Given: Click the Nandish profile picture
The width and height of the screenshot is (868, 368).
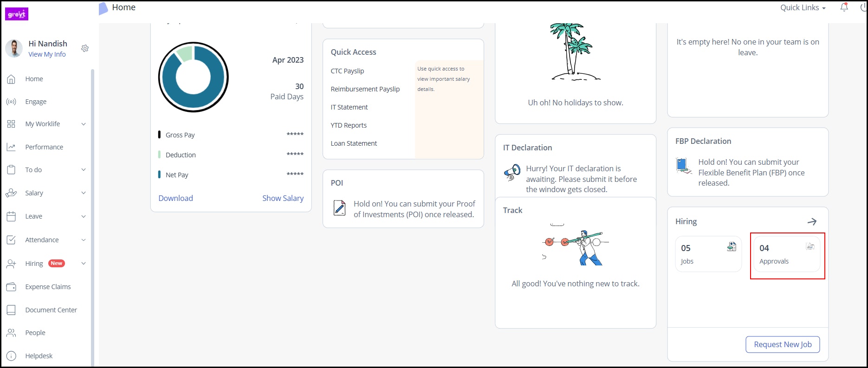Looking at the screenshot, I should [14, 48].
